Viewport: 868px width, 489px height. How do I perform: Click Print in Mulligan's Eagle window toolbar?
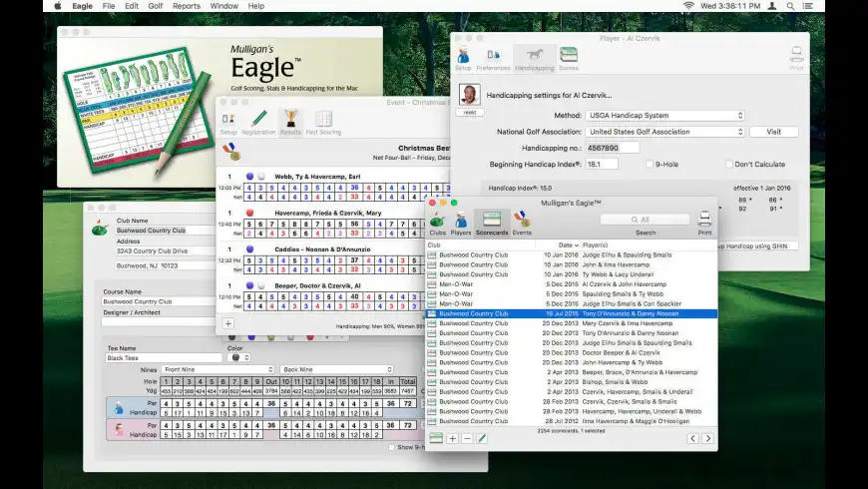tap(704, 224)
